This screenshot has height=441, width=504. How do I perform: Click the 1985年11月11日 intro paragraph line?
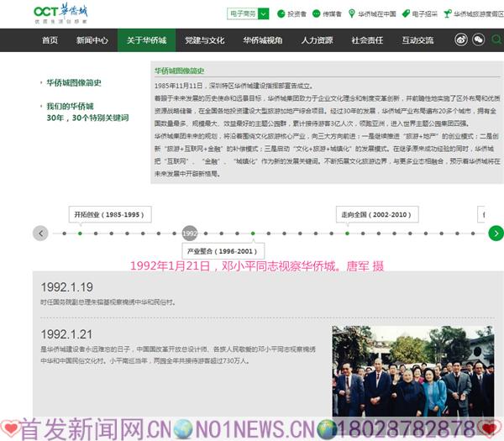(234, 86)
